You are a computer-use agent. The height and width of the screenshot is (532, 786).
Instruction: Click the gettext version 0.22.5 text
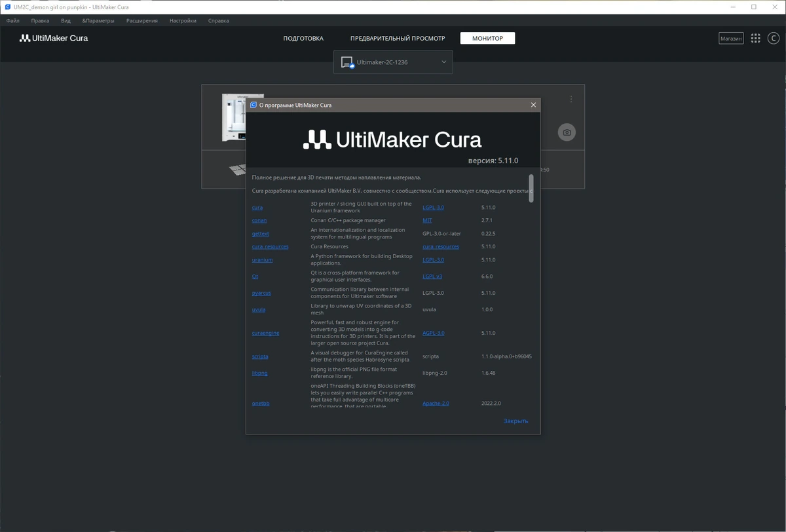point(489,234)
